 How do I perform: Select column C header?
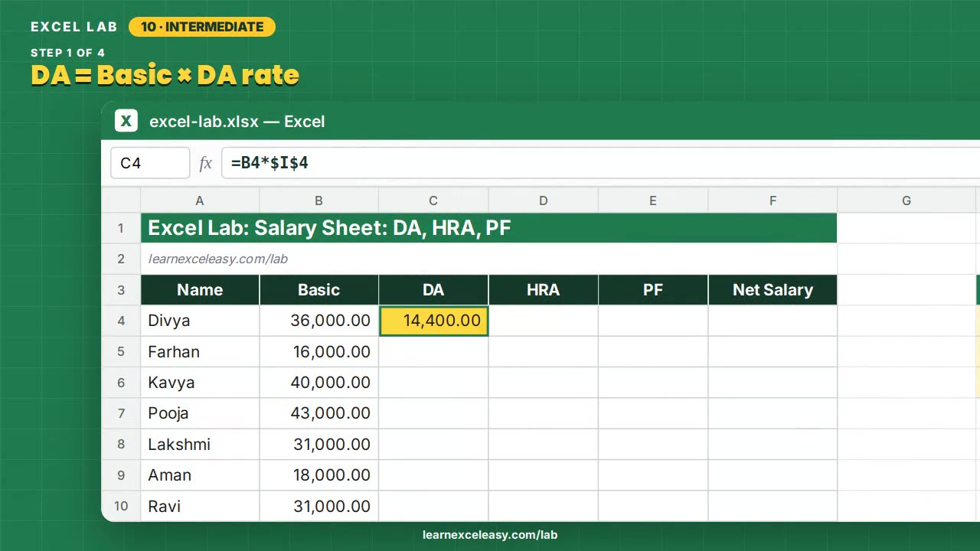tap(433, 201)
